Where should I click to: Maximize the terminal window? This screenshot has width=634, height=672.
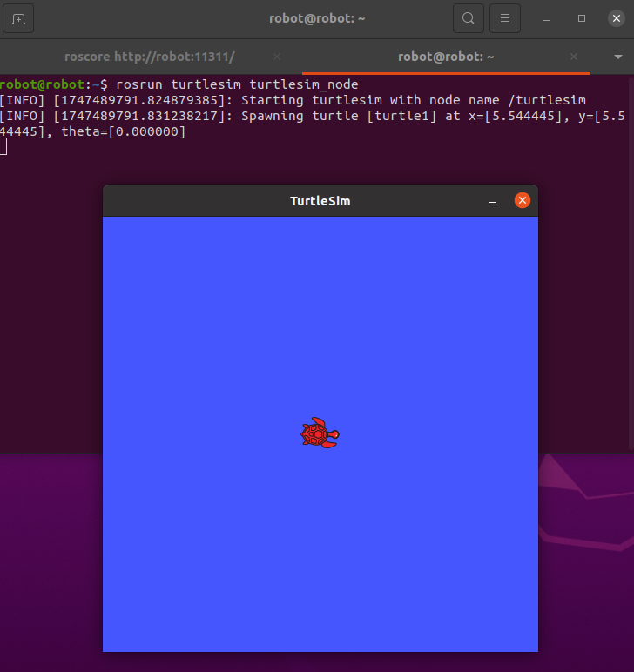point(582,18)
